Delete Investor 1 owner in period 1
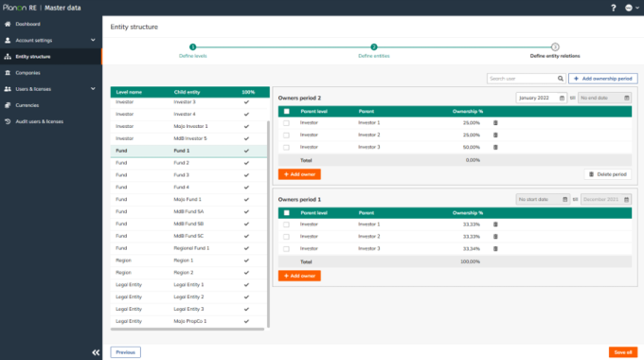The image size is (644, 360). [495, 225]
